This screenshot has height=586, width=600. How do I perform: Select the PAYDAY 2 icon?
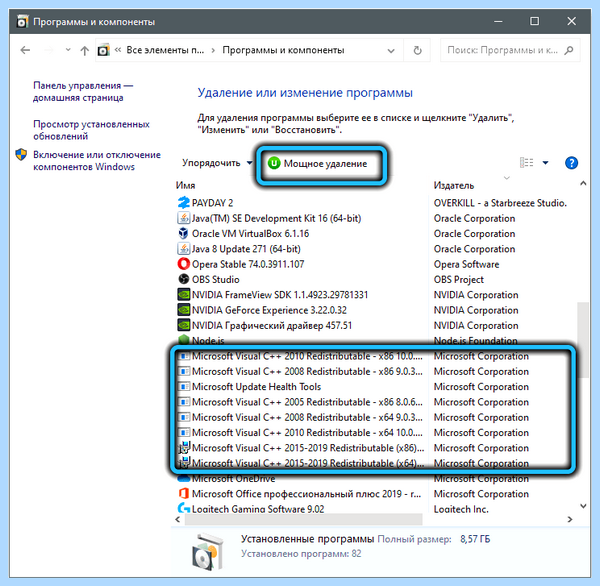point(184,202)
